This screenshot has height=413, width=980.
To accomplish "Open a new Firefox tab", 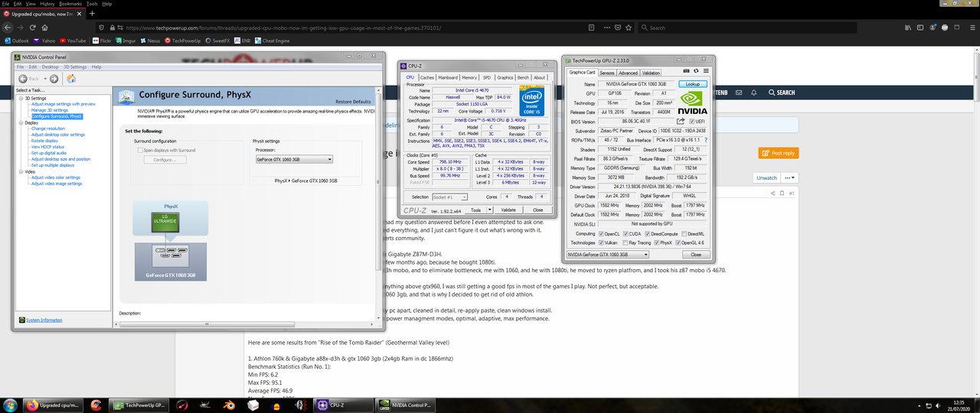I will 93,14.
